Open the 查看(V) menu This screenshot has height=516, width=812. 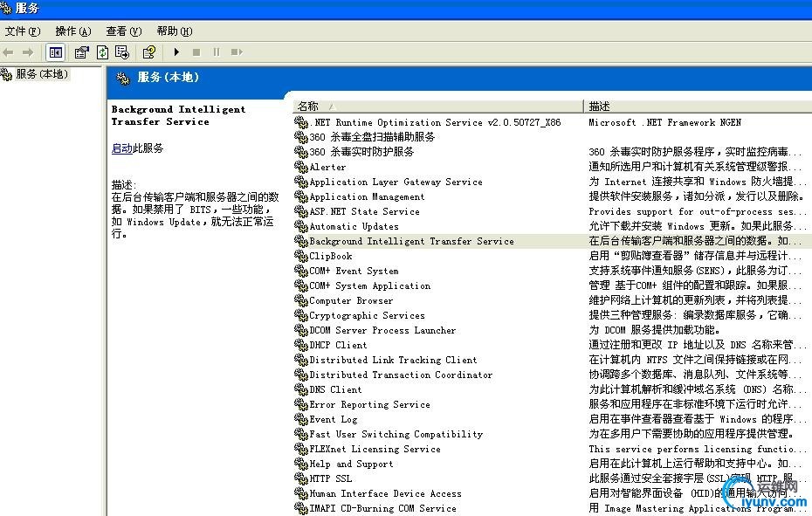(x=124, y=31)
